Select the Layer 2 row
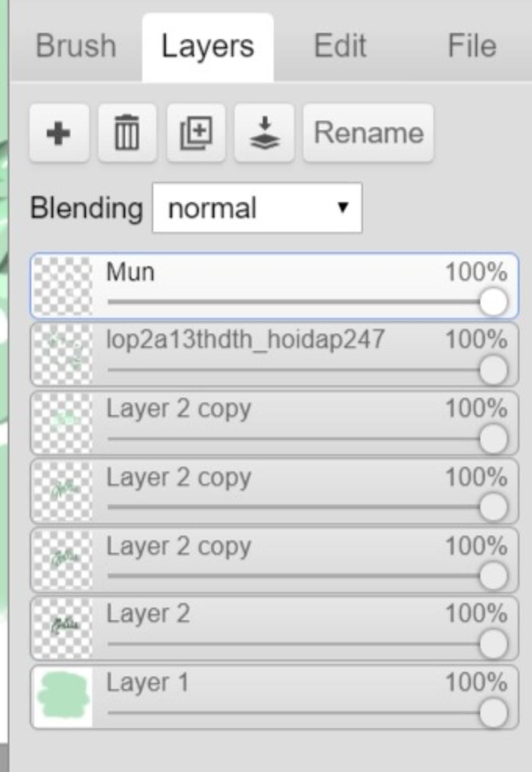Image resolution: width=532 pixels, height=772 pixels. tap(260, 615)
